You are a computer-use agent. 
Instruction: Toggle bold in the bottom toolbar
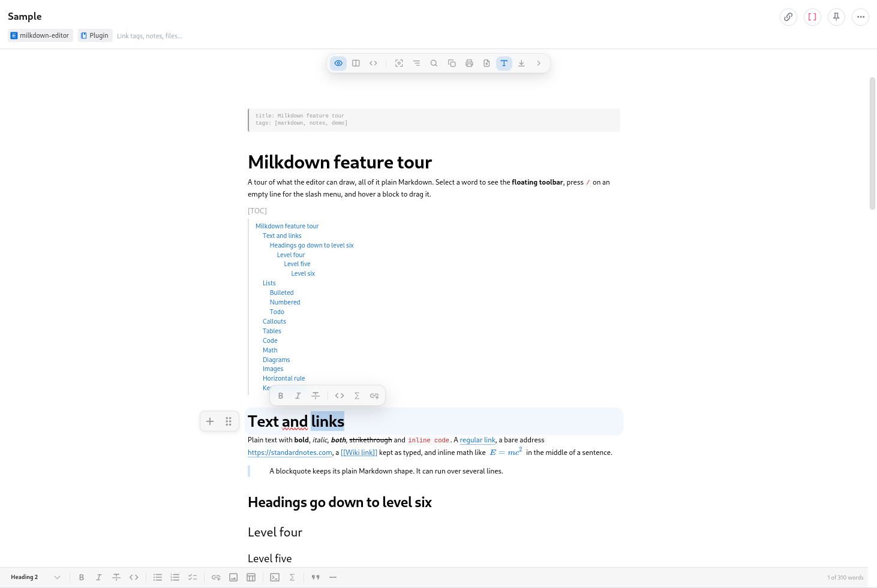coord(82,577)
